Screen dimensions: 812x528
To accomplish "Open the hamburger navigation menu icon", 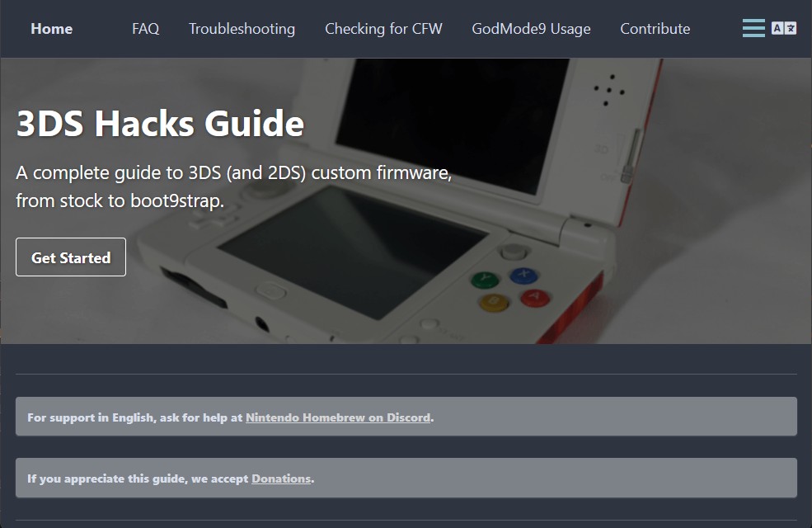I will 753,28.
